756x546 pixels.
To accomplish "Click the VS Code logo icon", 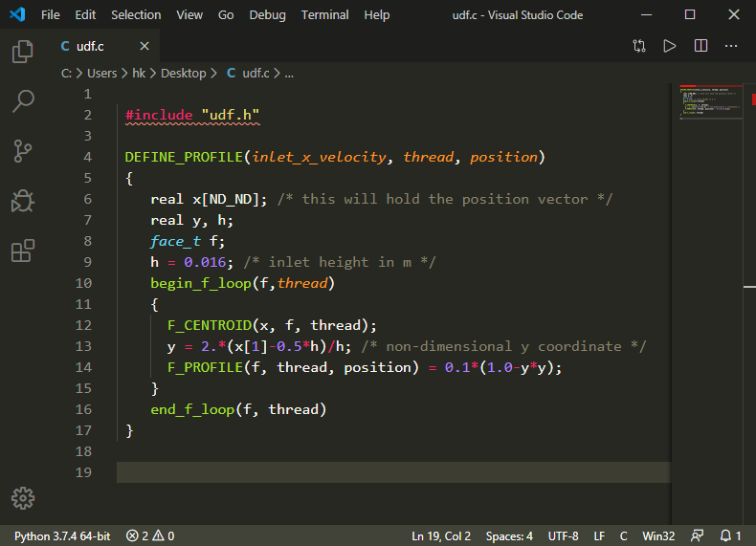I will coord(17,14).
